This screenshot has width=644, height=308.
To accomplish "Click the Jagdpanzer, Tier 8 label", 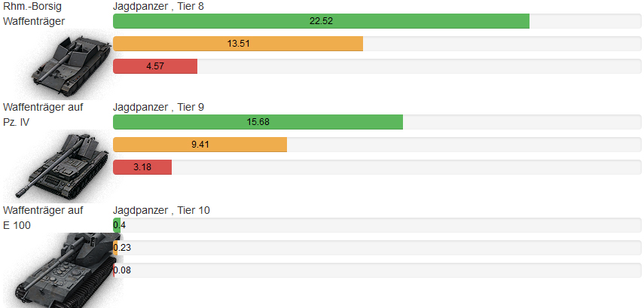I will pyautogui.click(x=158, y=6).
